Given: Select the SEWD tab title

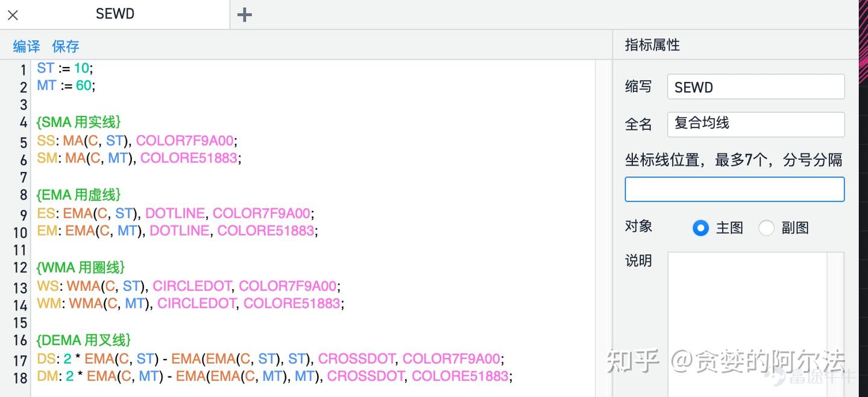Looking at the screenshot, I should tap(115, 14).
